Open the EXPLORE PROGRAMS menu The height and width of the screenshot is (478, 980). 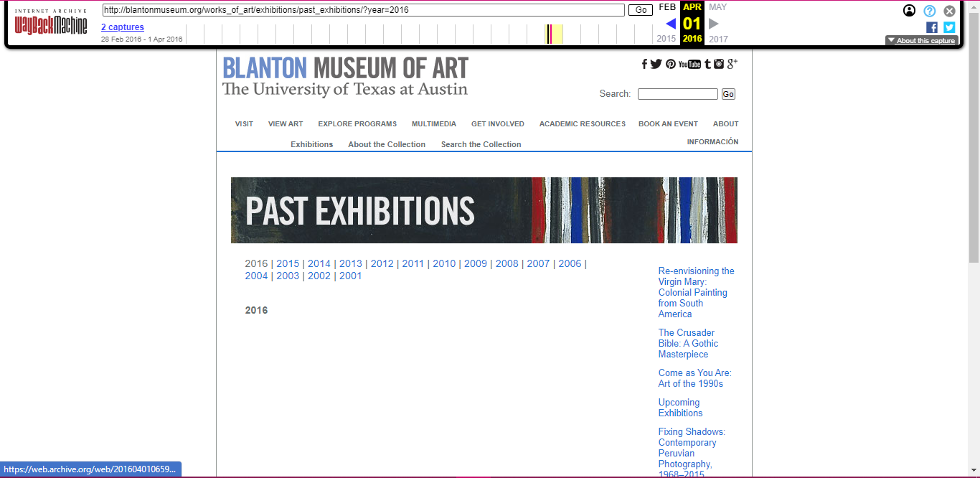(357, 124)
